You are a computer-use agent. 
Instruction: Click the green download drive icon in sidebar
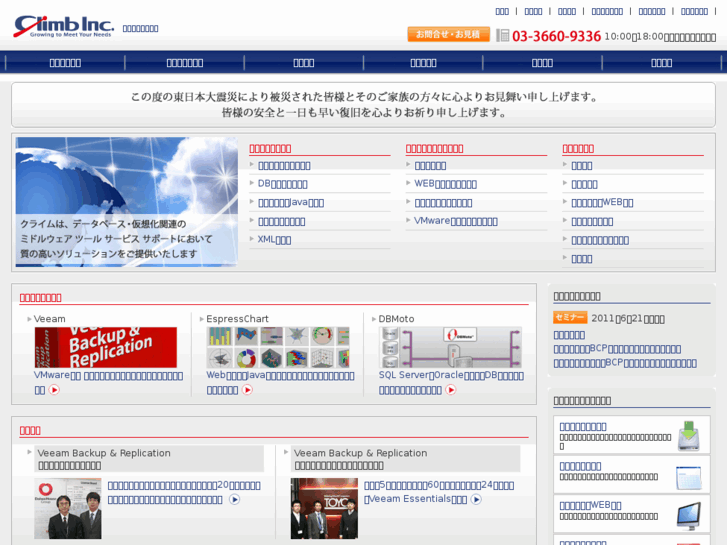coord(689,436)
